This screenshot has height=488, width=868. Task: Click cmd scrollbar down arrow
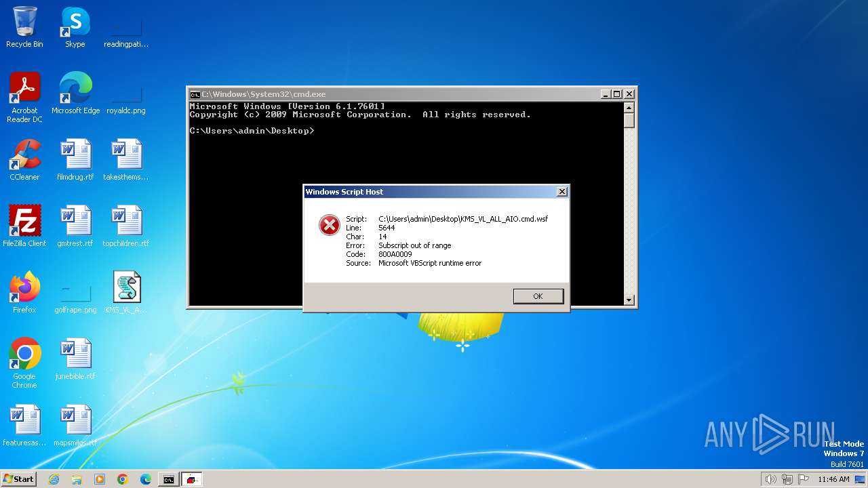(629, 300)
